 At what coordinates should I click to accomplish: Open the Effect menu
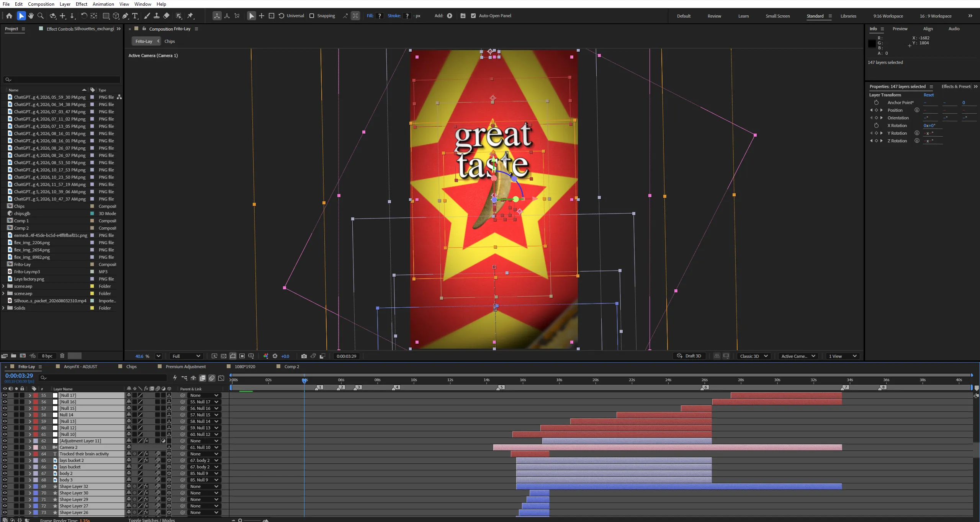tap(81, 4)
